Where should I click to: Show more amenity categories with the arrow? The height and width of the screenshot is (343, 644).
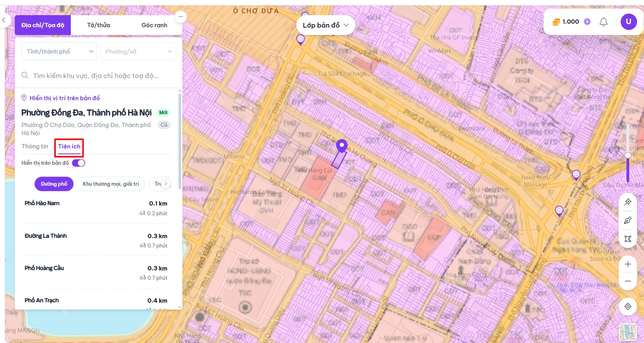click(x=166, y=184)
